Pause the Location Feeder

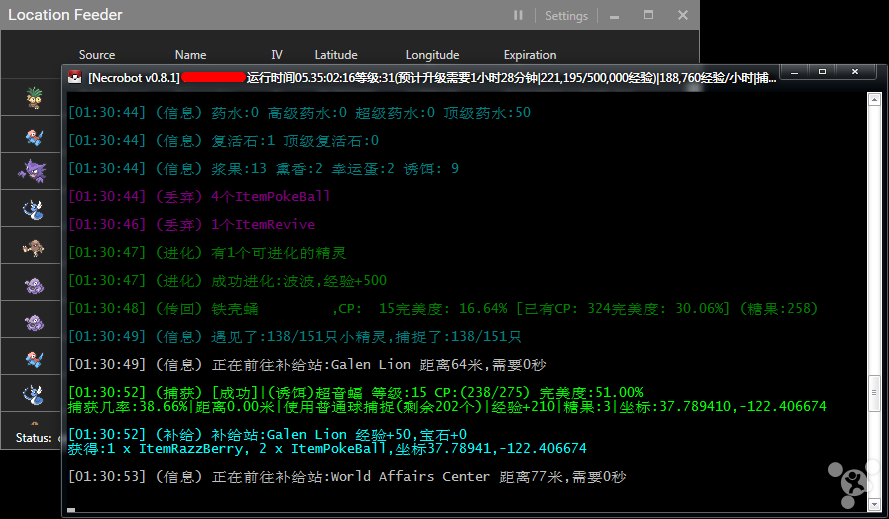[x=518, y=16]
